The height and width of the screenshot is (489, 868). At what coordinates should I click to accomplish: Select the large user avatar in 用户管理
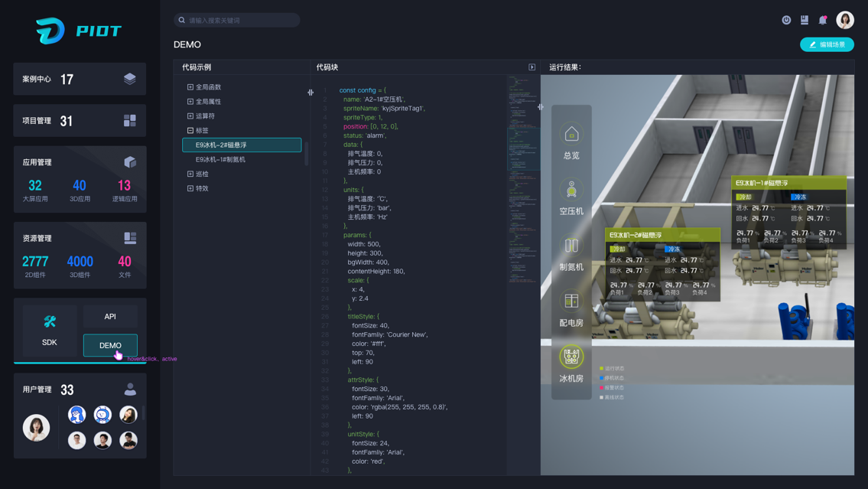[36, 428]
